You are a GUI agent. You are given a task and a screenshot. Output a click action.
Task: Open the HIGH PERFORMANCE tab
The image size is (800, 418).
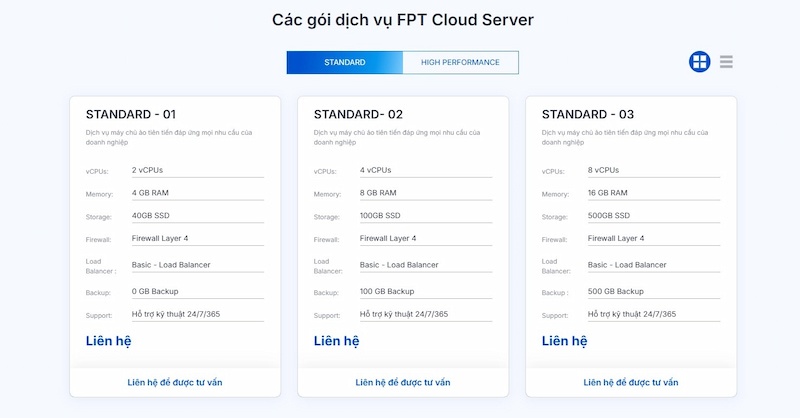[460, 62]
